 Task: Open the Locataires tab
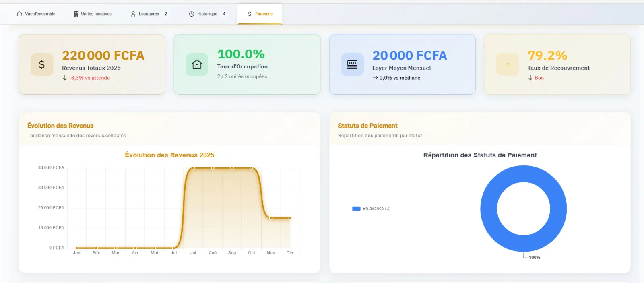pos(149,14)
